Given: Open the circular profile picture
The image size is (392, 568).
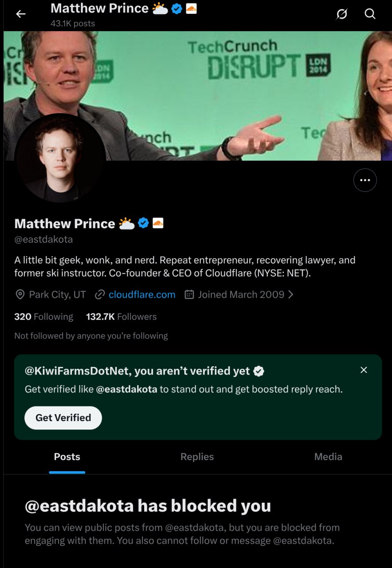Looking at the screenshot, I should pos(60,158).
